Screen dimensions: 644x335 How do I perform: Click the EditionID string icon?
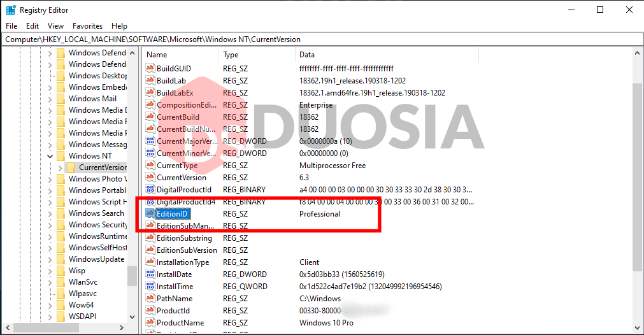coord(150,213)
